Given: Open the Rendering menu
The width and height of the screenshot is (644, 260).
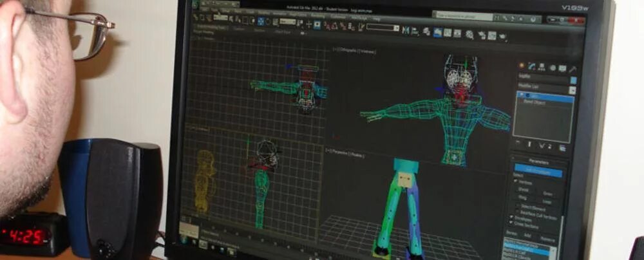Looking at the screenshot, I should click(x=318, y=15).
